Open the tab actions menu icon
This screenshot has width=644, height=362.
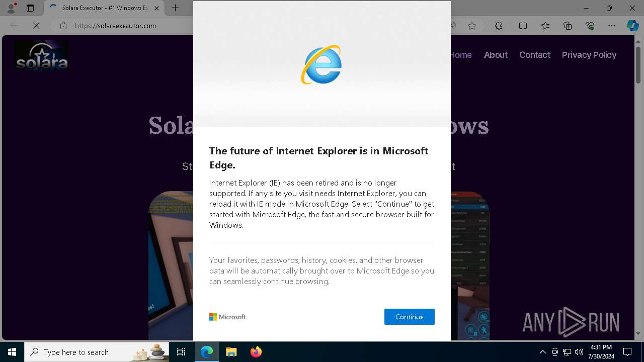30,8
